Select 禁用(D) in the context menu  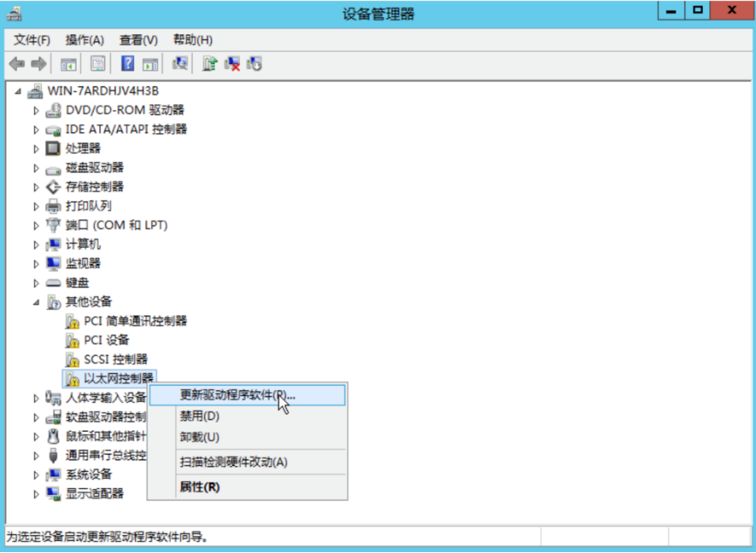[200, 416]
